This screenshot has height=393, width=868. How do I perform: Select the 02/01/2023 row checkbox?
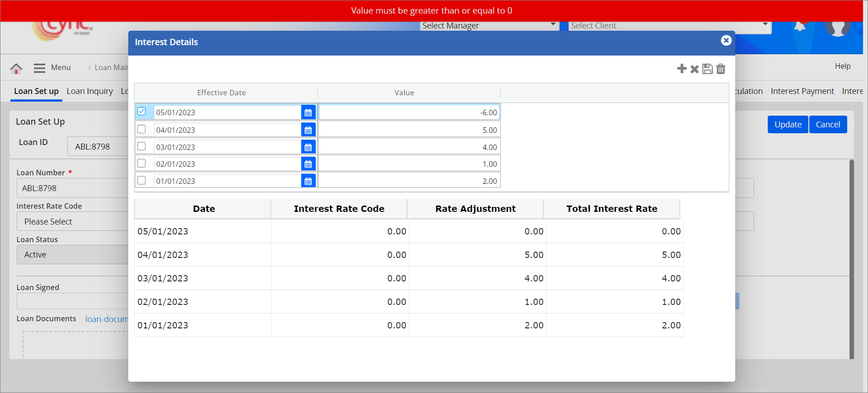[x=142, y=164]
